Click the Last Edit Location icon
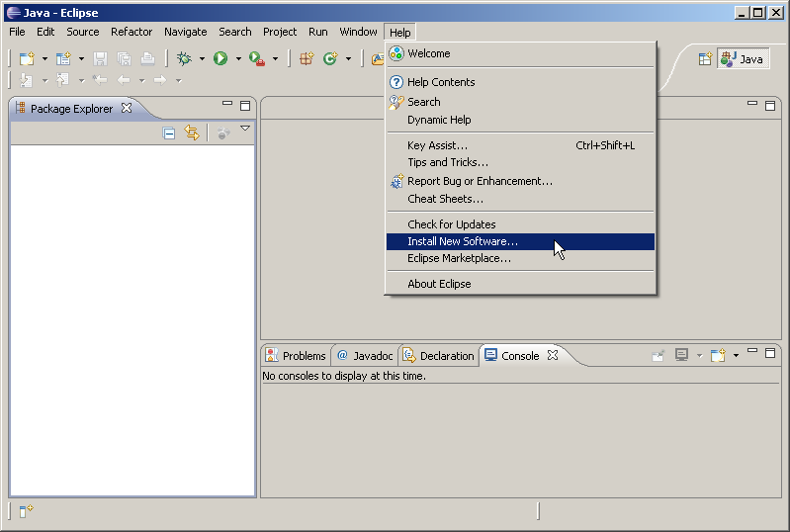 click(x=100, y=80)
